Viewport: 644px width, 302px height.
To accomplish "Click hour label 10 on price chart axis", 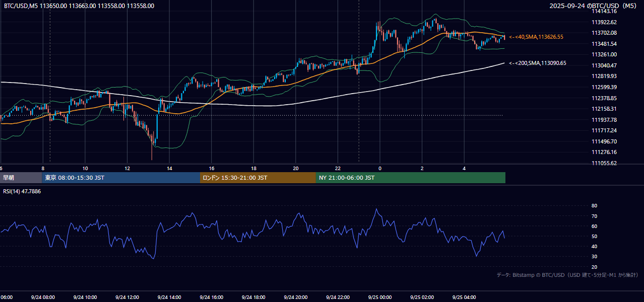I will point(85,168).
